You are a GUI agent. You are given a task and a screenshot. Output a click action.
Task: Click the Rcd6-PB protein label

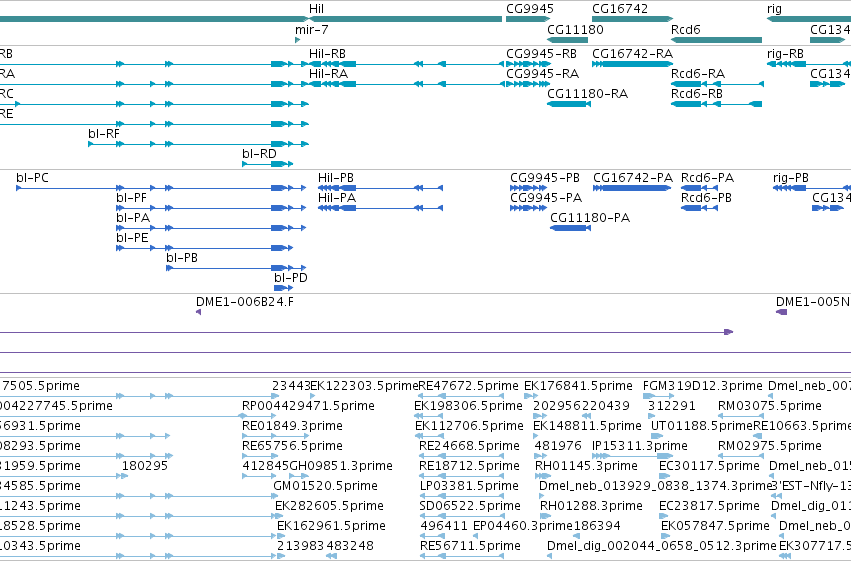coord(707,198)
